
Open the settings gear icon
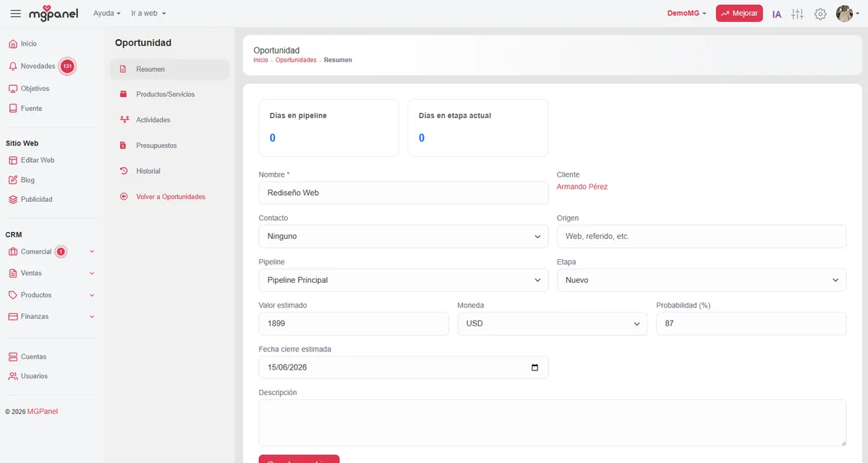click(x=820, y=14)
